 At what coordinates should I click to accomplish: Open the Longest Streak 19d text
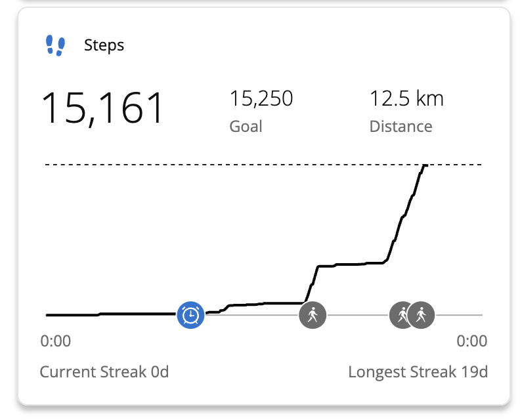[418, 372]
